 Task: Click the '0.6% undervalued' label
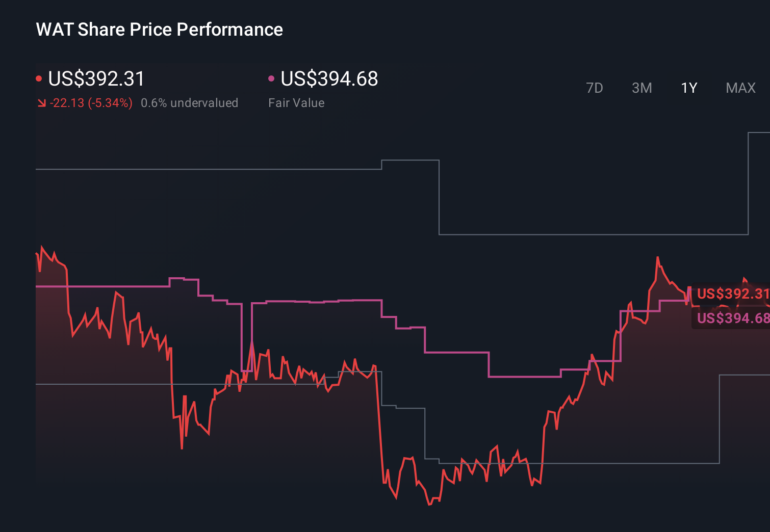point(190,102)
